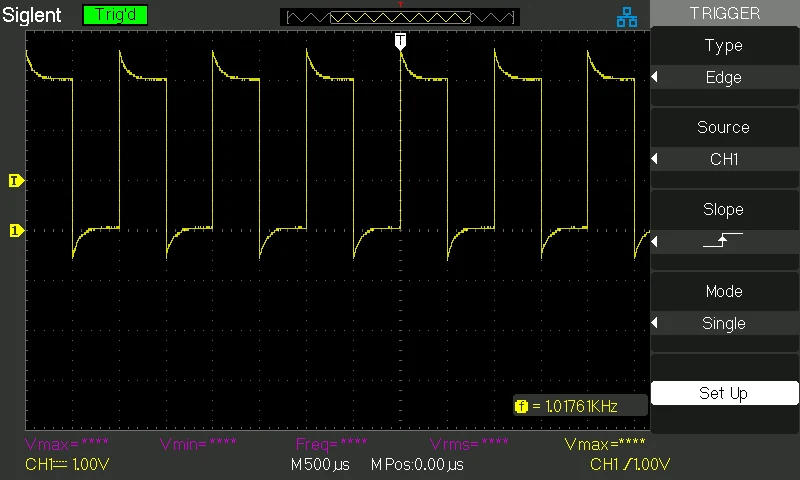
Task: Click the first Vmax=**** measurement
Action: [x=66, y=444]
